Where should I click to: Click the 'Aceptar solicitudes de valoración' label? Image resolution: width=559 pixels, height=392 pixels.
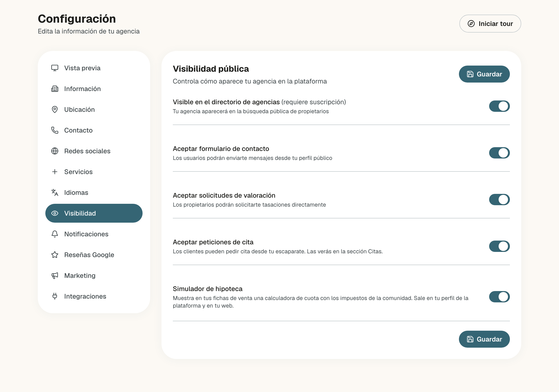pyautogui.click(x=224, y=195)
